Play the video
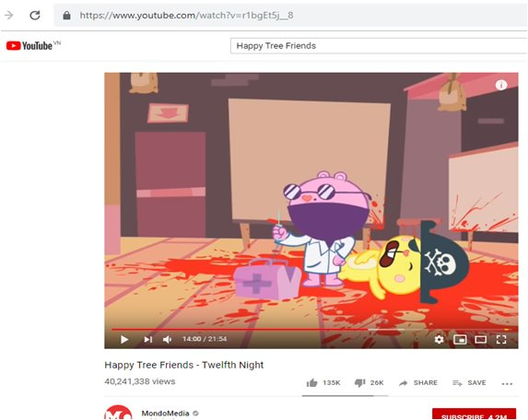This screenshot has width=528, height=420. click(124, 339)
